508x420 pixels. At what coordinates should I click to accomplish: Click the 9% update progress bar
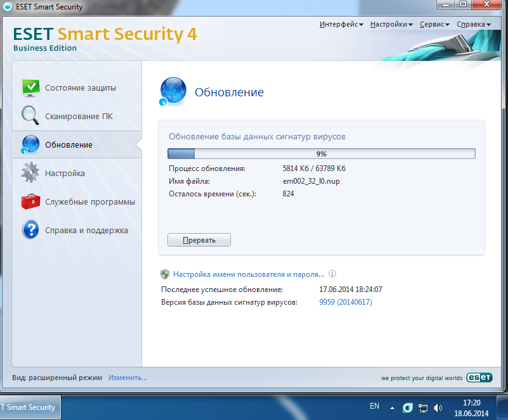coord(321,154)
